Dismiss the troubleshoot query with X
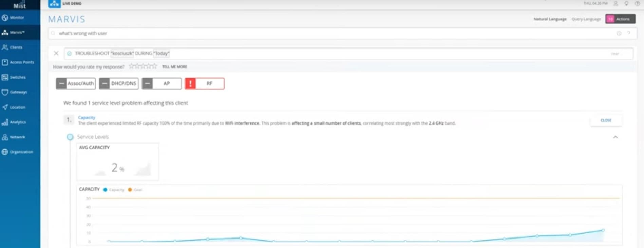This screenshot has width=644, height=248. click(56, 53)
